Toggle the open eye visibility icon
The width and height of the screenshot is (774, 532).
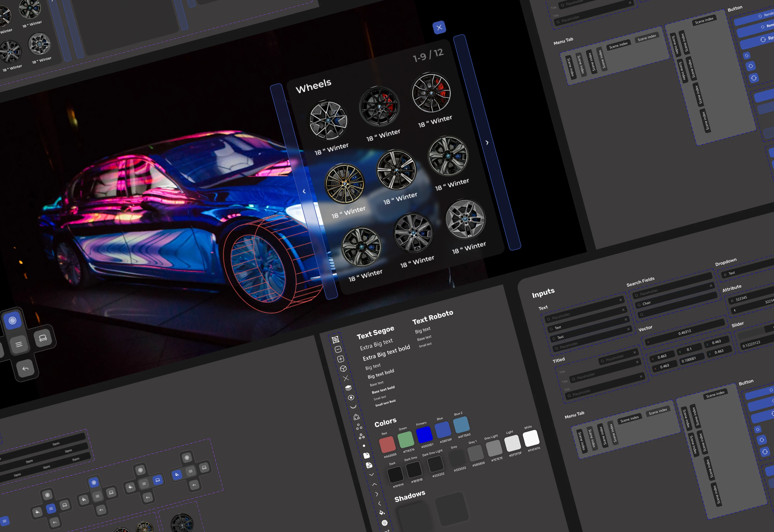pos(351,397)
